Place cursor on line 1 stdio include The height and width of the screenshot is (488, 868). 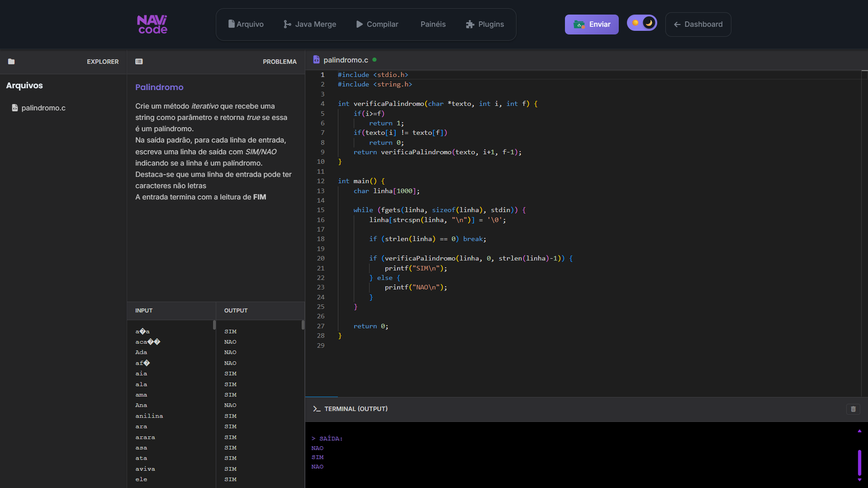pyautogui.click(x=373, y=75)
